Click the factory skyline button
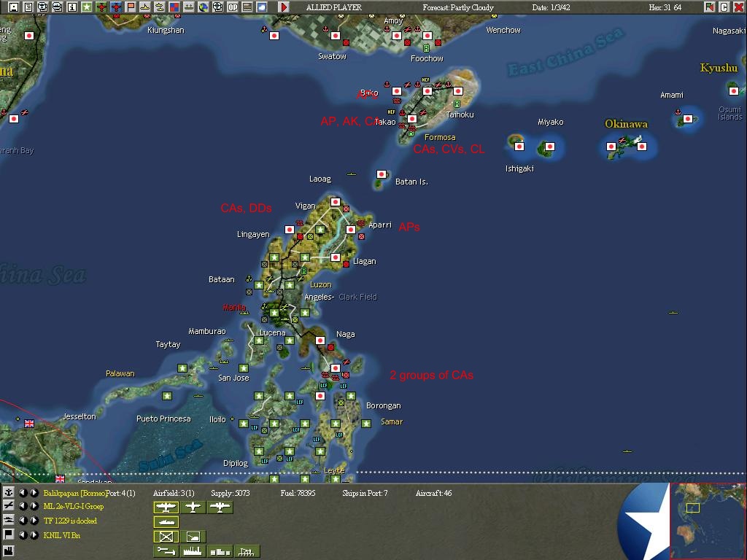Screen dimensions: 747x560 pos(193,551)
